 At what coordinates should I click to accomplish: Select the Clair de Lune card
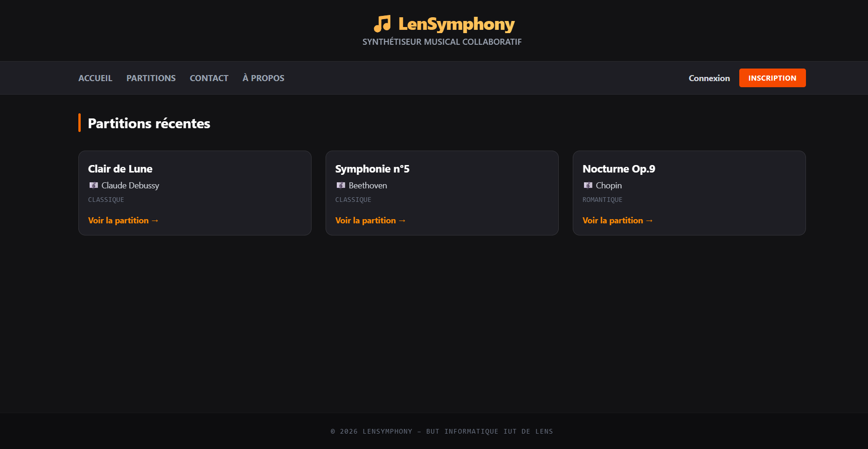tap(195, 193)
